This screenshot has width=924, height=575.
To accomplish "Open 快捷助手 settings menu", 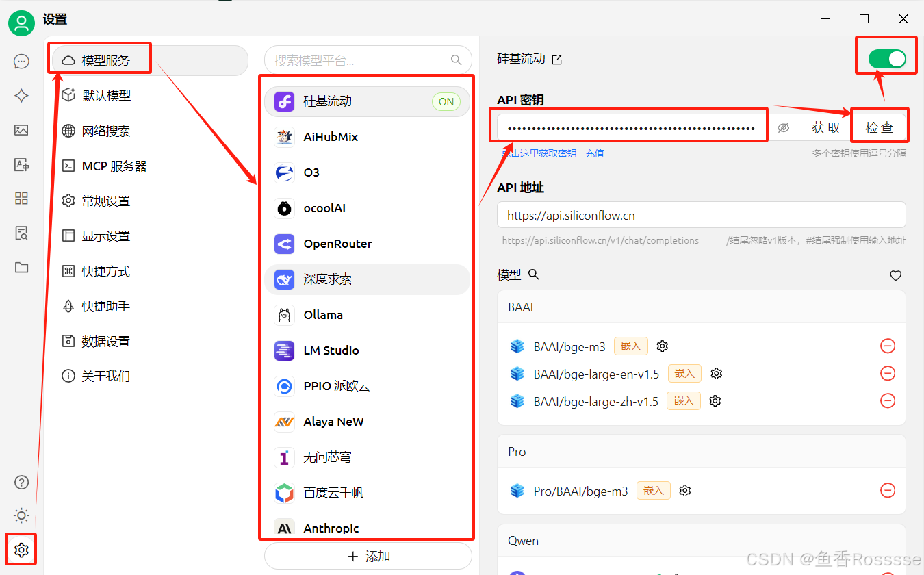I will pos(149,307).
